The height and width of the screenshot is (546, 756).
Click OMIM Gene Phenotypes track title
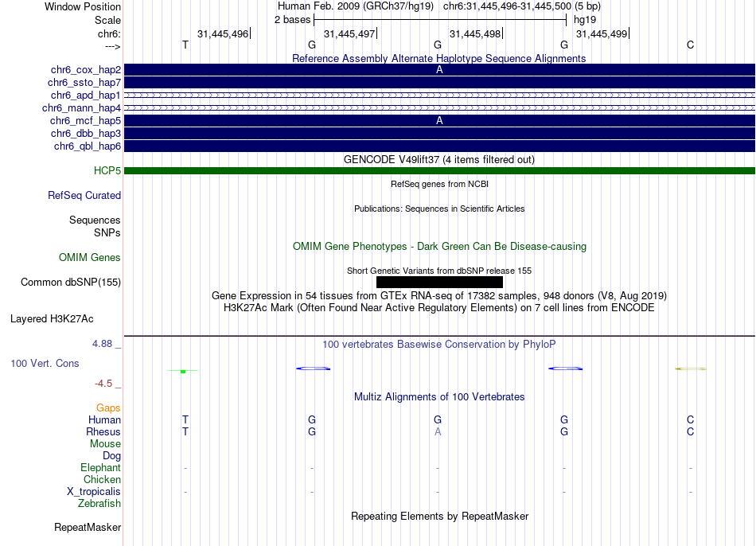pos(439,246)
